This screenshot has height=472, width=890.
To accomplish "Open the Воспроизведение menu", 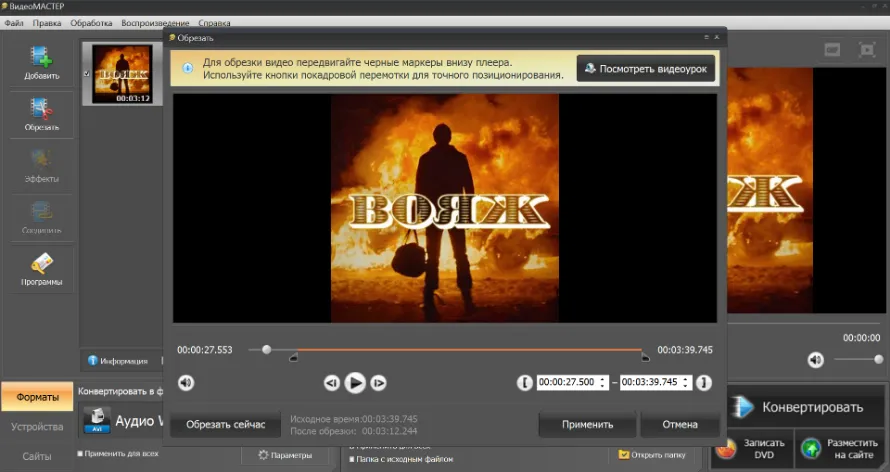I will tap(155, 23).
